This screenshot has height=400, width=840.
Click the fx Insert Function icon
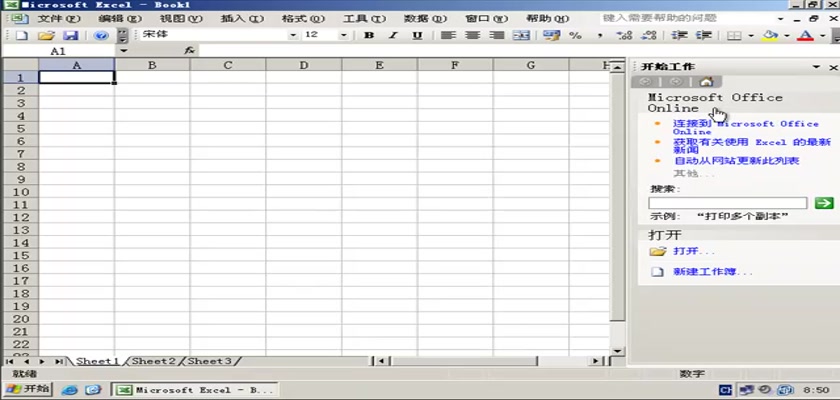coord(189,51)
